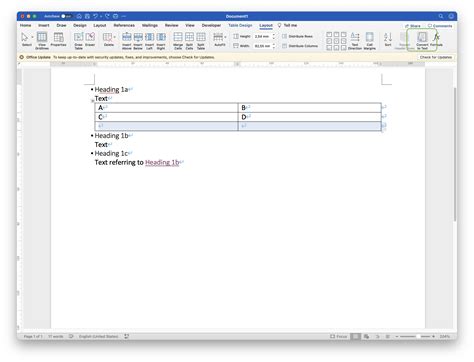Align cell content top center
Viewport: 474px width, 362px height.
(336, 34)
